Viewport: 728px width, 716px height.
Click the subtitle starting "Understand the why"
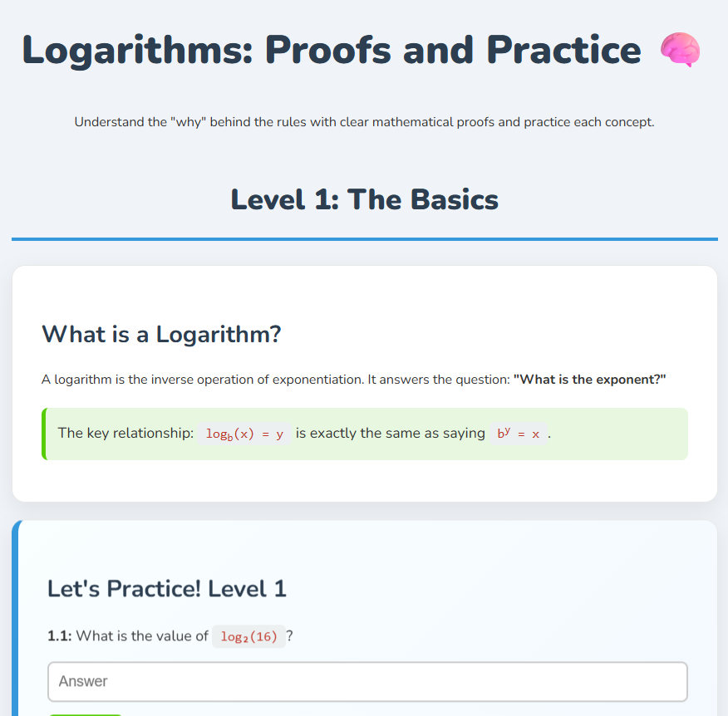point(364,122)
